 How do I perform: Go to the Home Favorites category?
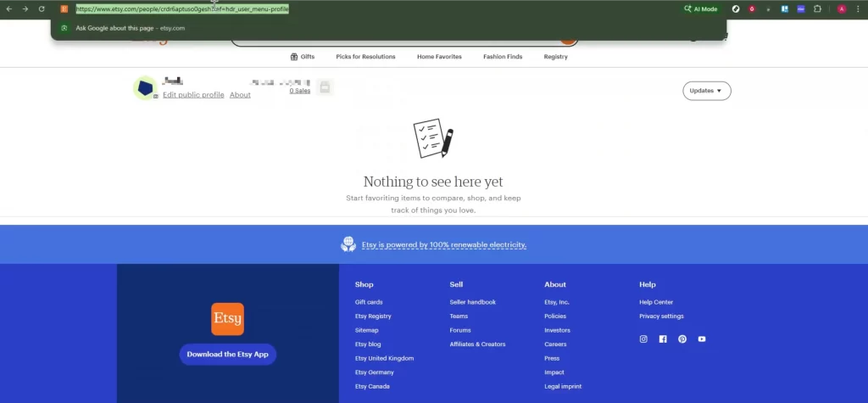tap(439, 57)
